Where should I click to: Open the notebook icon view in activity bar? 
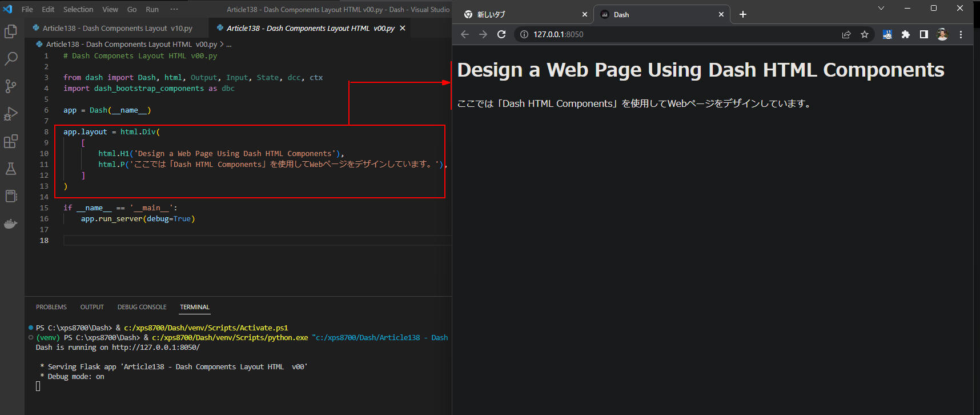(11, 196)
